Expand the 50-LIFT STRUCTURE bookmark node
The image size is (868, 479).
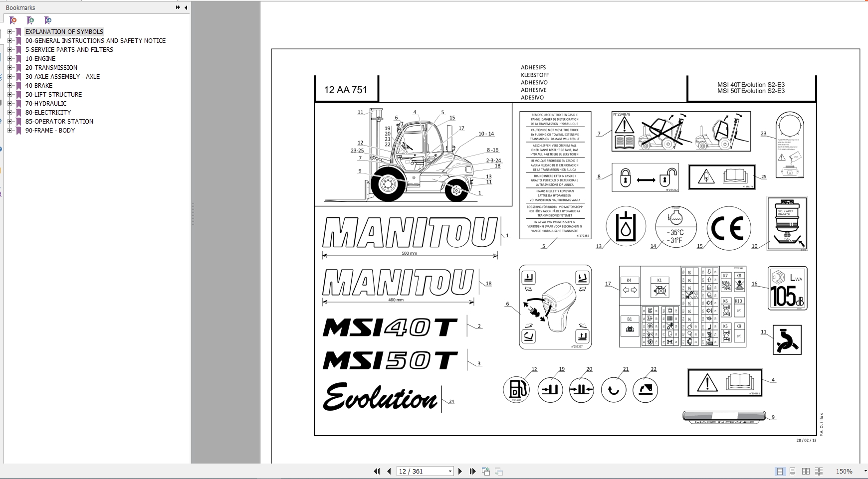click(x=9, y=94)
